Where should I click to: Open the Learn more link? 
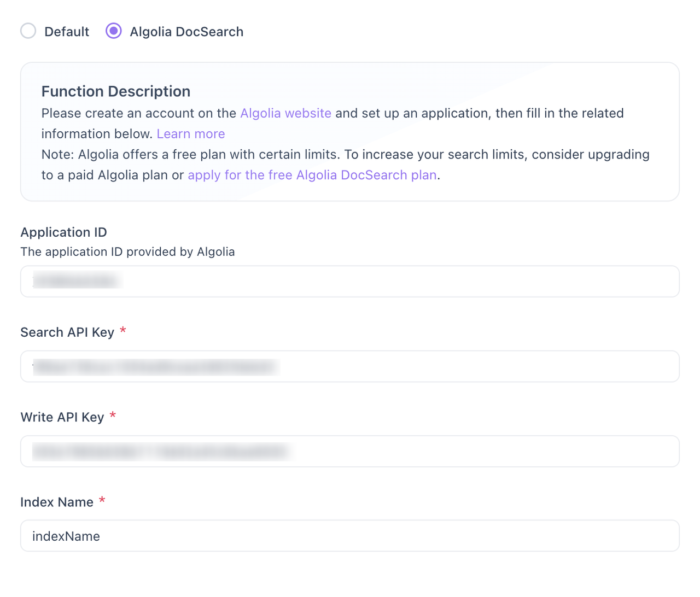[x=191, y=134]
